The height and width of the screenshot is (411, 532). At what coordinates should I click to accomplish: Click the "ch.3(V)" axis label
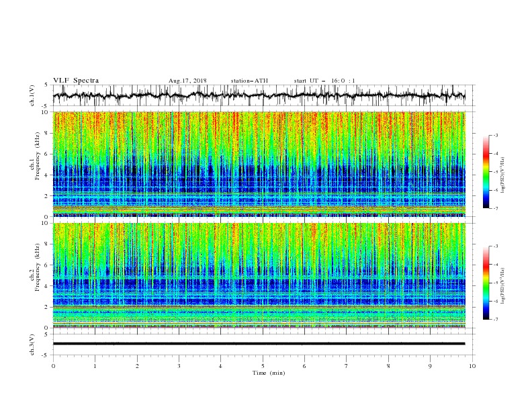click(x=32, y=345)
